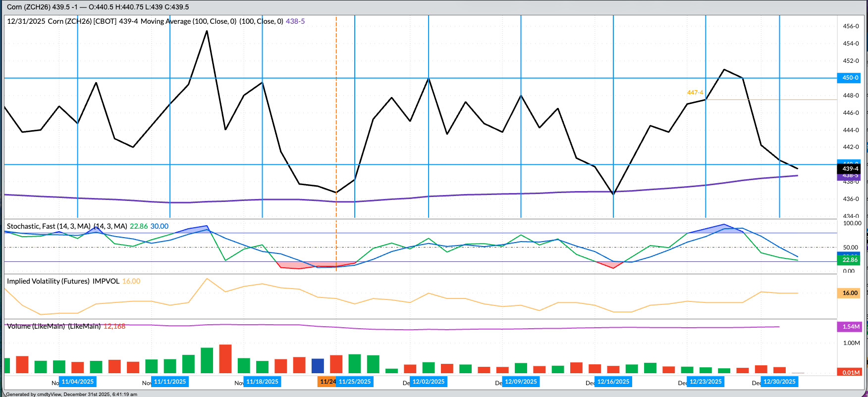Select the 11/04/2025 date marker
The width and height of the screenshot is (868, 397).
point(78,382)
